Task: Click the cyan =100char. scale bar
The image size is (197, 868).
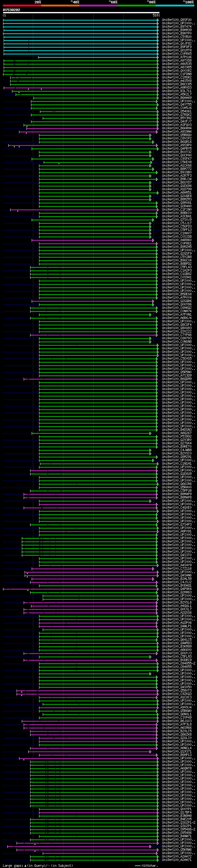Action: [137, 866]
